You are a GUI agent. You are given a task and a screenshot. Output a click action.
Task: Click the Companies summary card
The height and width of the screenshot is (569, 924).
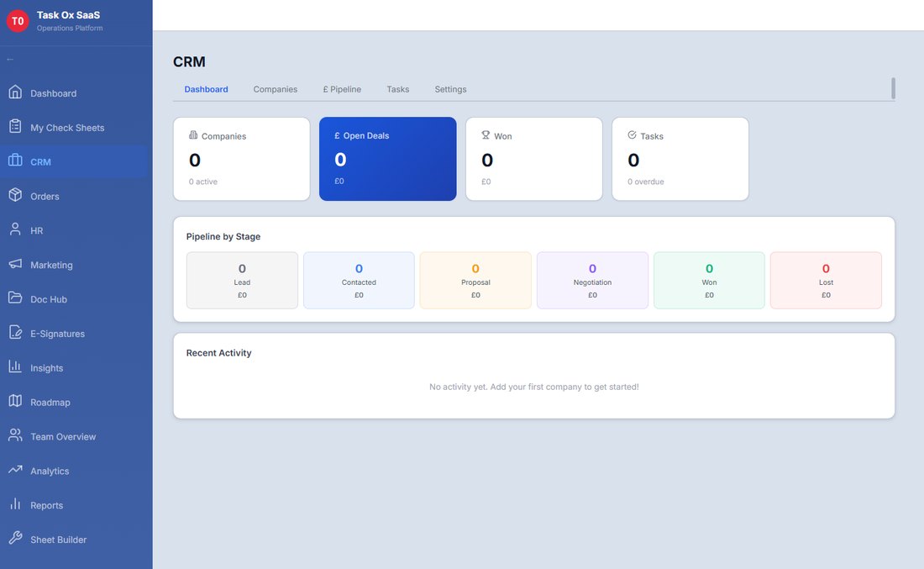point(242,159)
